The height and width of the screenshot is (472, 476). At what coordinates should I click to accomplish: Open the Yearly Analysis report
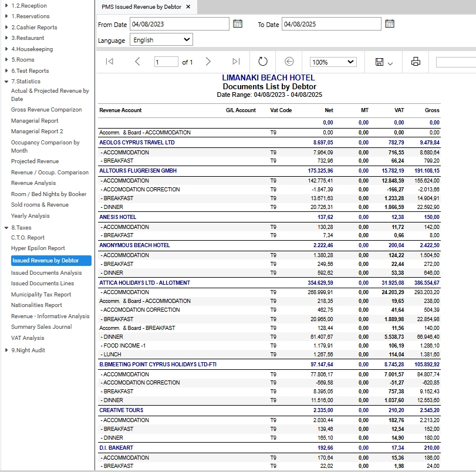[30, 215]
